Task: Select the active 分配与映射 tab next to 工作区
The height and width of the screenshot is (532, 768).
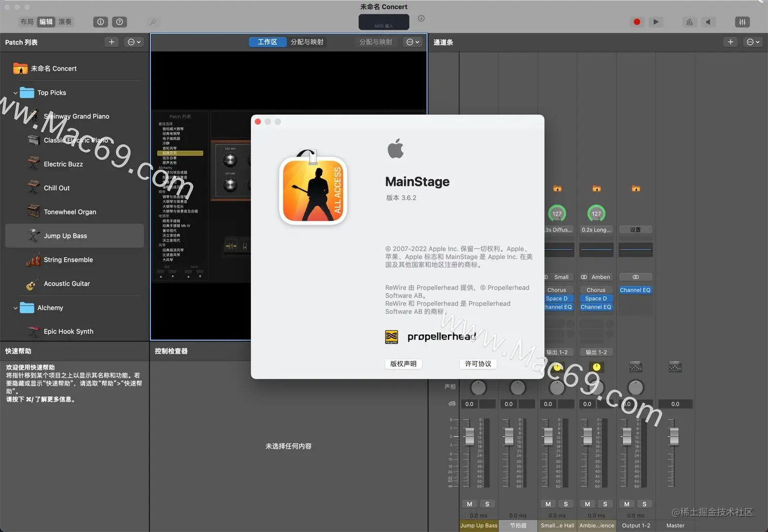Action: pyautogui.click(x=307, y=42)
